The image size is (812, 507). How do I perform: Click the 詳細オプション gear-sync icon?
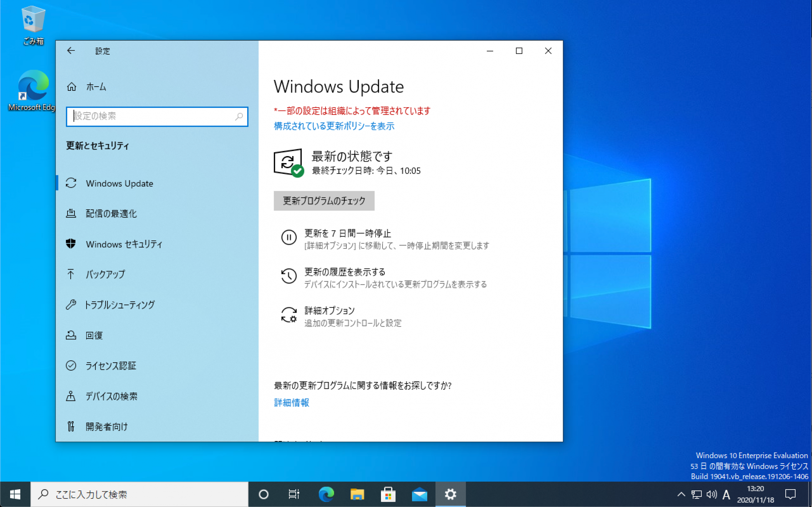[x=289, y=315]
